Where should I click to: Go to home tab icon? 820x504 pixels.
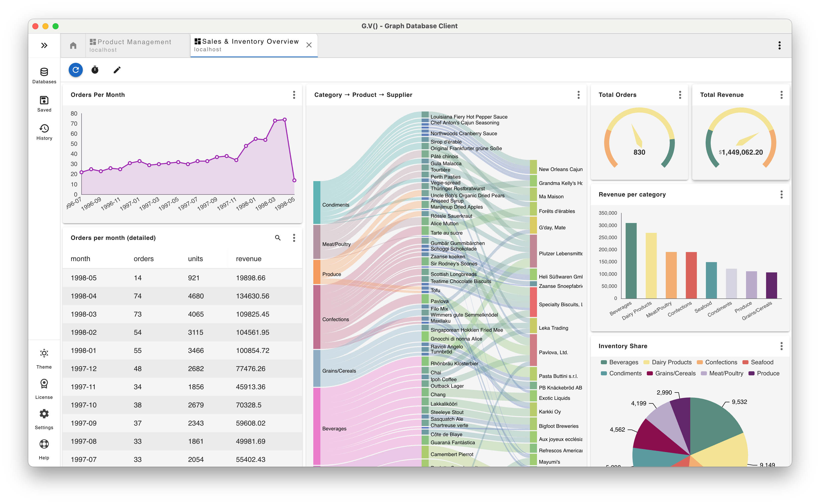73,45
